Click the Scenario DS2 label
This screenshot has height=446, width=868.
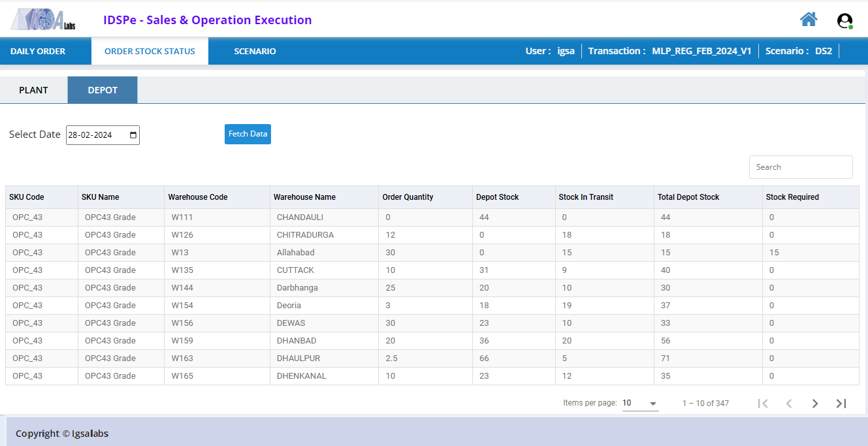pos(799,51)
